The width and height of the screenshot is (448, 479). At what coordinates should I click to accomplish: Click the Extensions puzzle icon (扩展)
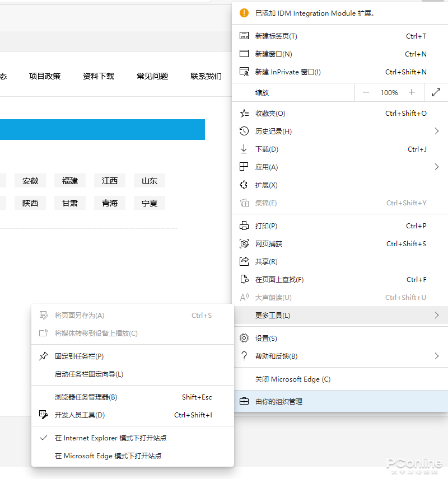[x=244, y=185]
